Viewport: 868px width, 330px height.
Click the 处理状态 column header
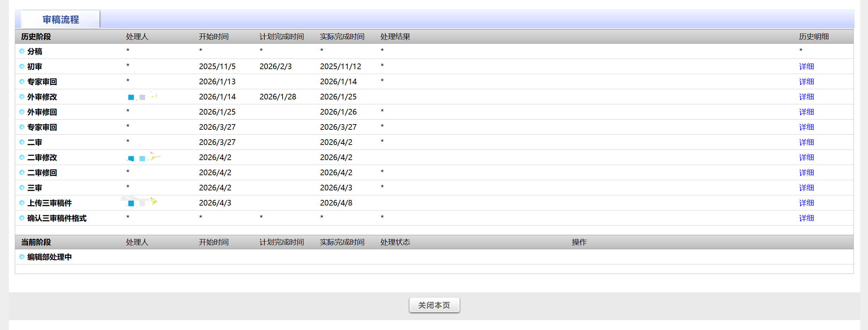click(395, 242)
